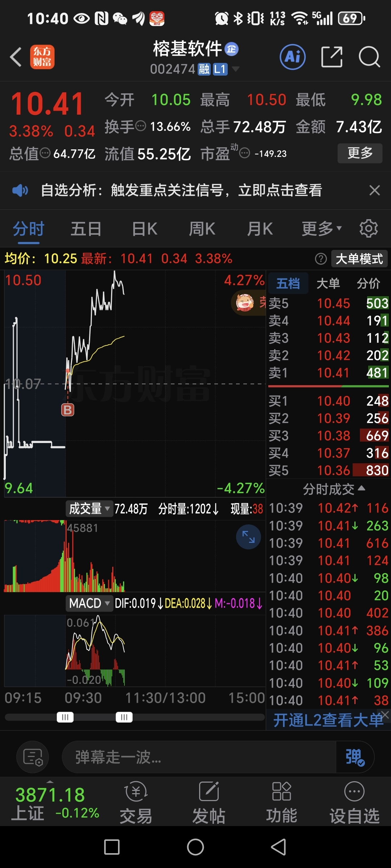Tap the 卖1 10.41 ask row

click(328, 373)
